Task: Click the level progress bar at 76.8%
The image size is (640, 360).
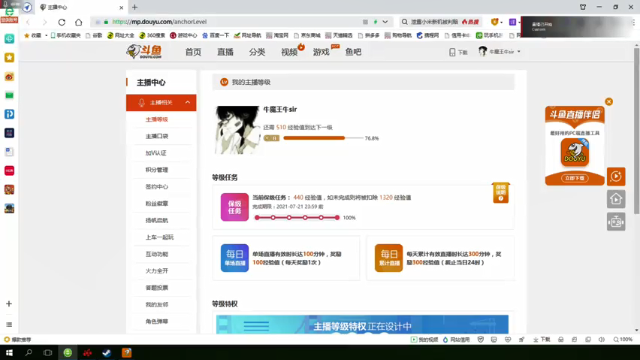Action: [x=323, y=138]
